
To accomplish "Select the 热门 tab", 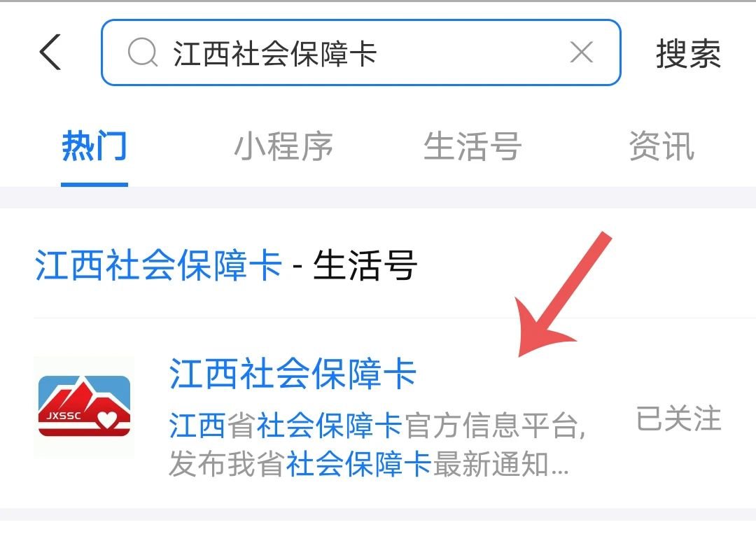I will click(x=94, y=146).
